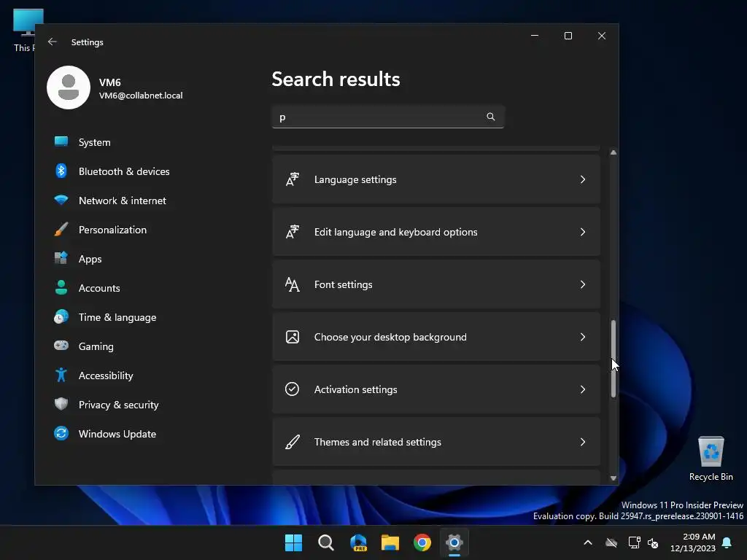Image resolution: width=747 pixels, height=560 pixels.
Task: Open Activation settings result
Action: [436, 389]
